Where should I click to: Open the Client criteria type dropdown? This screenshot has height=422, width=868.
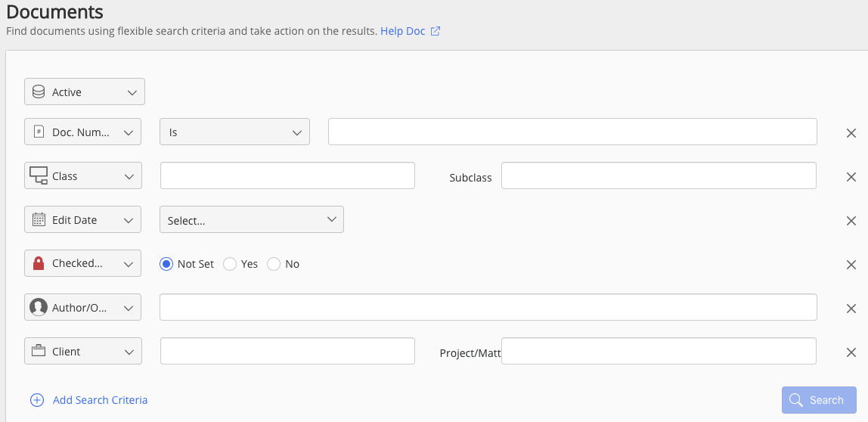(83, 352)
